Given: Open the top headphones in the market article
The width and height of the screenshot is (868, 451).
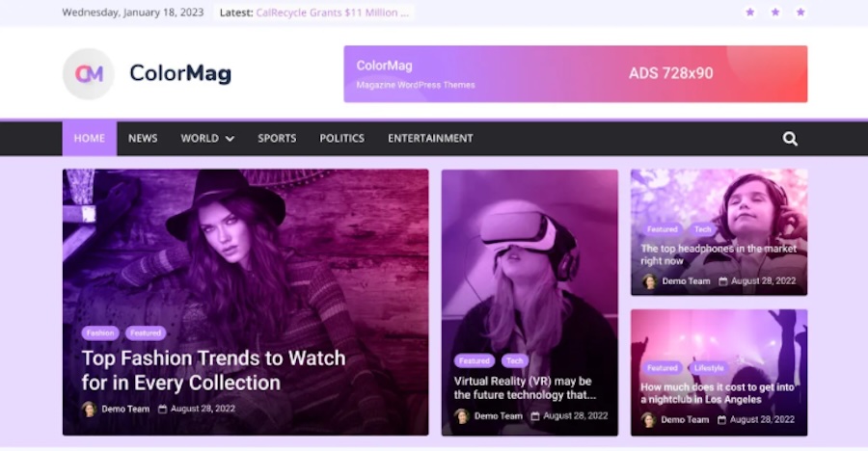Looking at the screenshot, I should point(719,254).
